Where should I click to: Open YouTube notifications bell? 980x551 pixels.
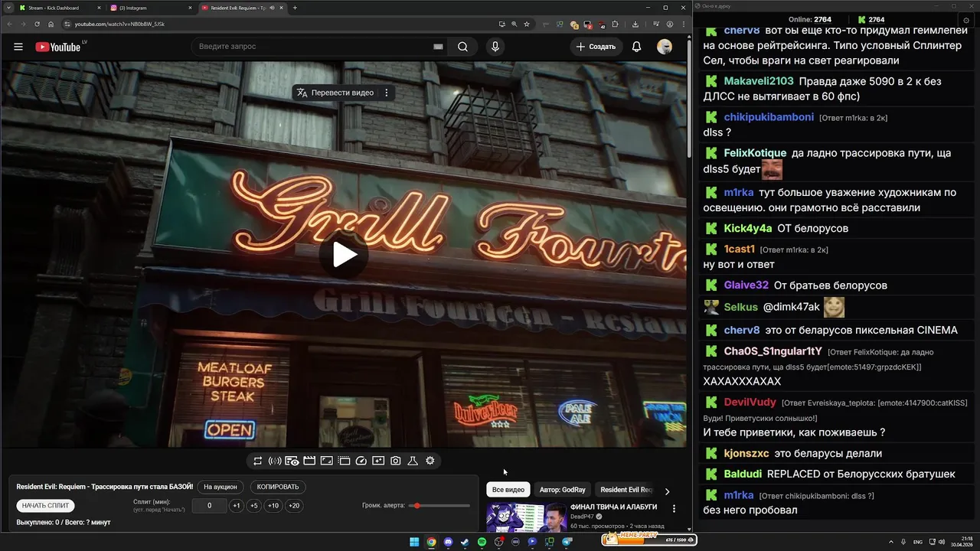point(636,47)
